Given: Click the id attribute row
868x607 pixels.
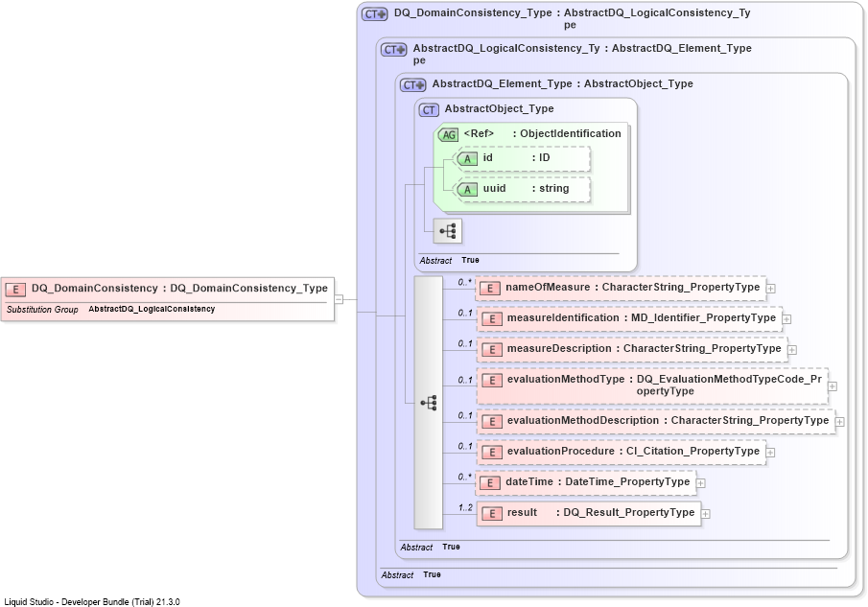Looking at the screenshot, I should coord(522,159).
